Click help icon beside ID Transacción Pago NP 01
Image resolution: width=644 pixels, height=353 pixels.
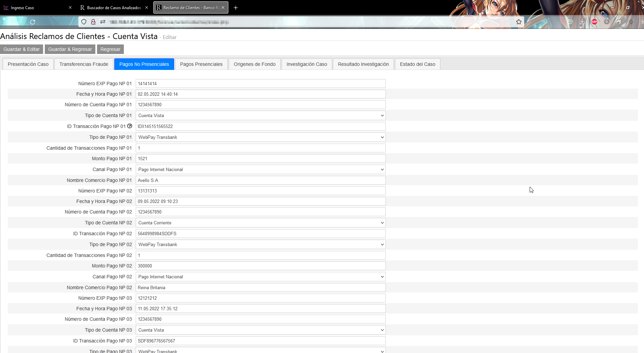pyautogui.click(x=130, y=126)
